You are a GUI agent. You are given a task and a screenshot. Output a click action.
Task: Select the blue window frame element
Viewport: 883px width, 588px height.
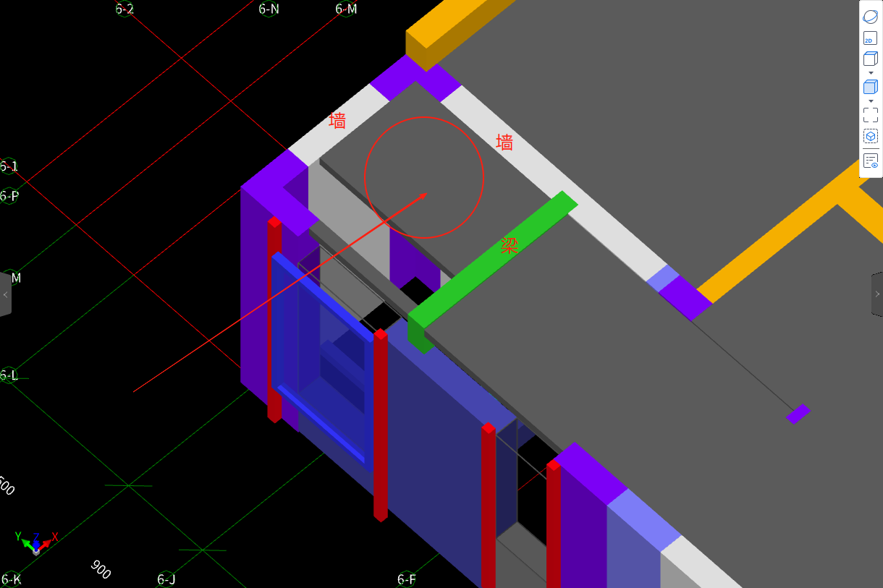[x=322, y=362]
